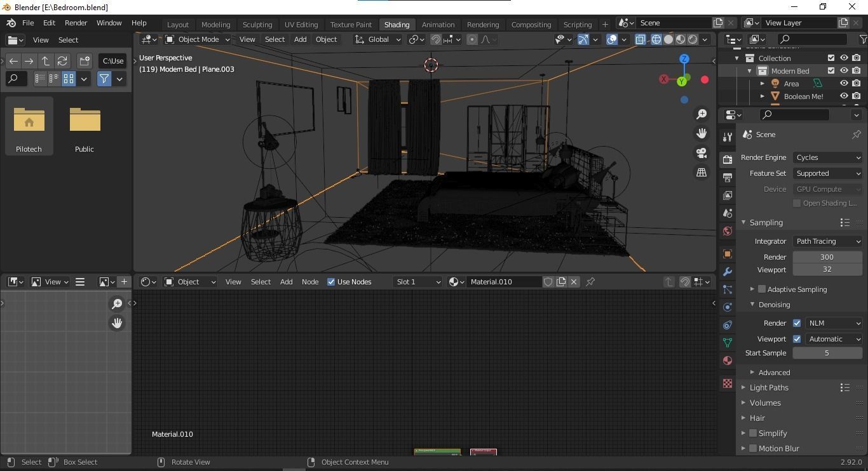
Task: Click the Render samples value field
Action: (827, 257)
